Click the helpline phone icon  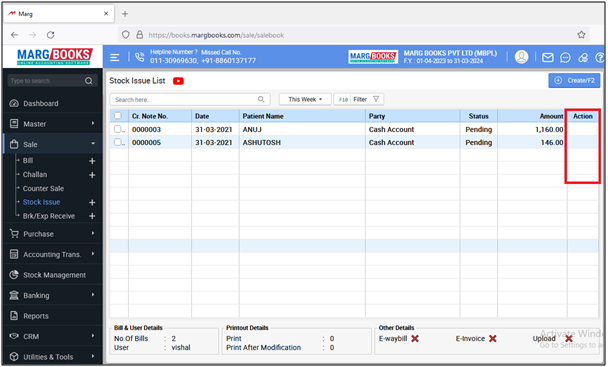[139, 57]
